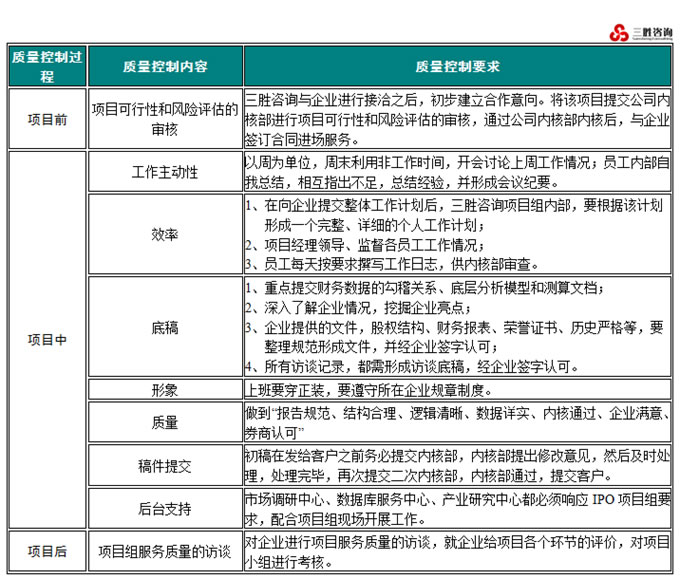The width and height of the screenshot is (681, 580).
Task: Select the 底稿 cell
Action: pyautogui.click(x=165, y=327)
